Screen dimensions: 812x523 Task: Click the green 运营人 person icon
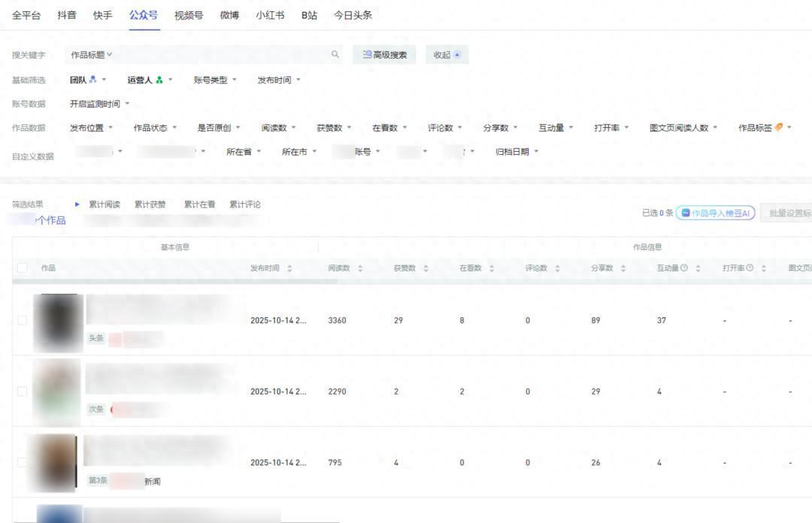click(159, 79)
